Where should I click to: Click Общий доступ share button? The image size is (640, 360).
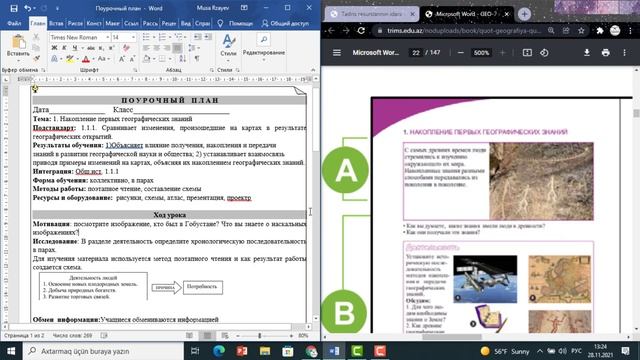(x=285, y=24)
